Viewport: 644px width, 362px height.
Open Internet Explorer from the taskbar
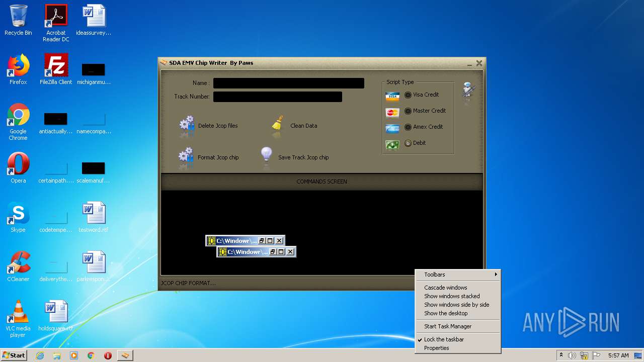click(40, 355)
